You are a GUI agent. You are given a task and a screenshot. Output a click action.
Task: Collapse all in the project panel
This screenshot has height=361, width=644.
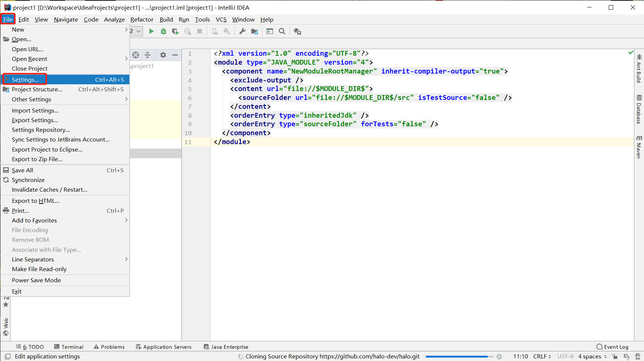point(148,55)
